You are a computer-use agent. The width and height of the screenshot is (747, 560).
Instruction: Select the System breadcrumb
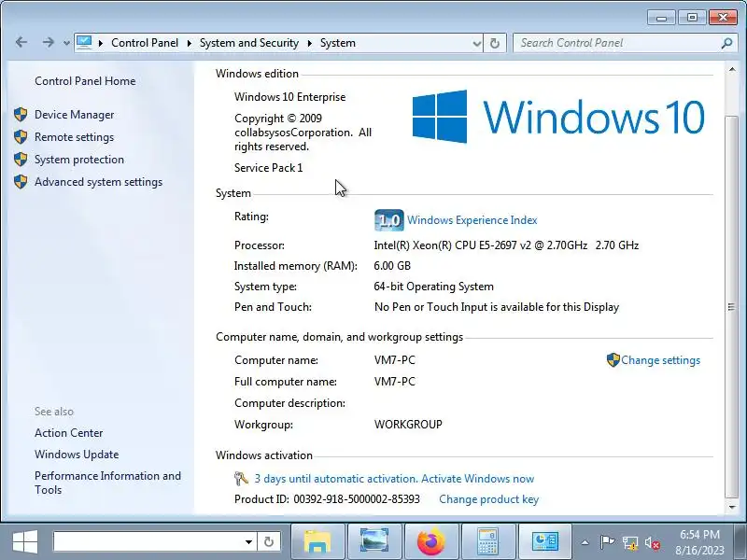[338, 43]
